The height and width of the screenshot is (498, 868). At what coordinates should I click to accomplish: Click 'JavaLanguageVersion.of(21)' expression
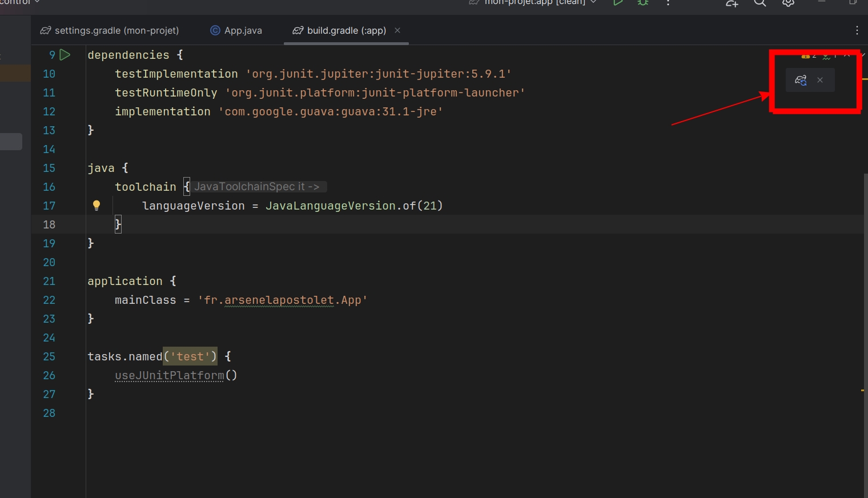pyautogui.click(x=354, y=206)
